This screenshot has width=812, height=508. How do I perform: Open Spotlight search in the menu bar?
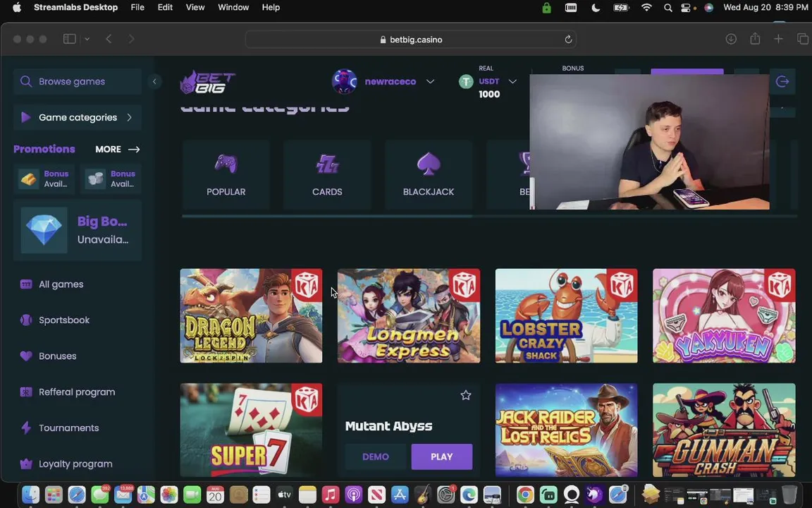click(668, 8)
